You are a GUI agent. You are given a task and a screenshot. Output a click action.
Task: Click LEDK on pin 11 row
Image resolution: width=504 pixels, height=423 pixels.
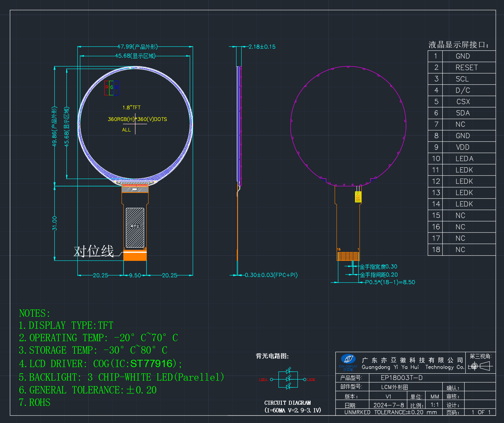[464, 170]
